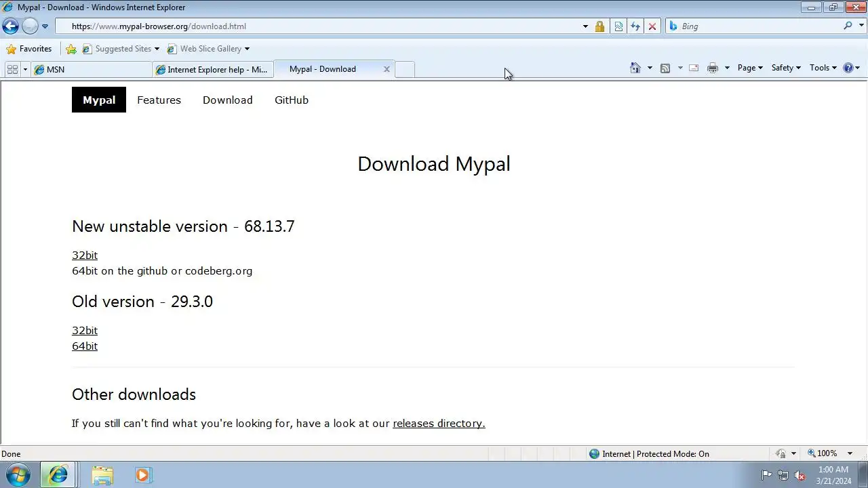The height and width of the screenshot is (488, 868).
Task: Open the security lock report icon
Action: 599,26
